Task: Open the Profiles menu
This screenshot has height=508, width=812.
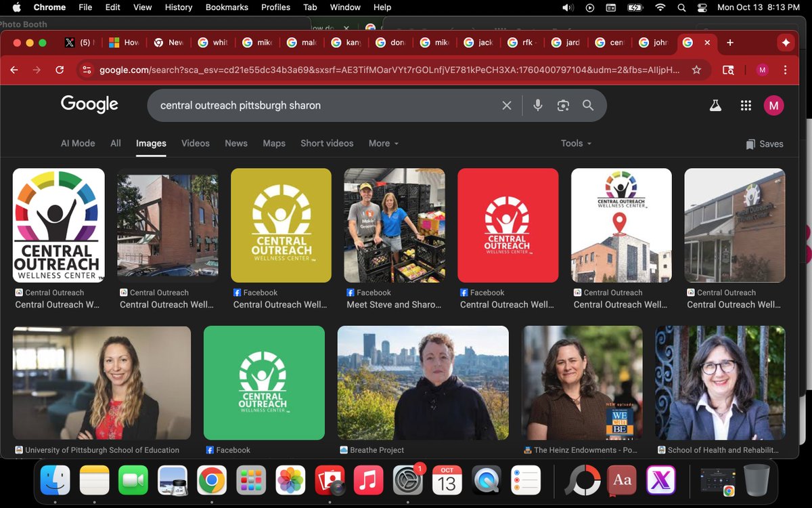Action: (x=275, y=7)
